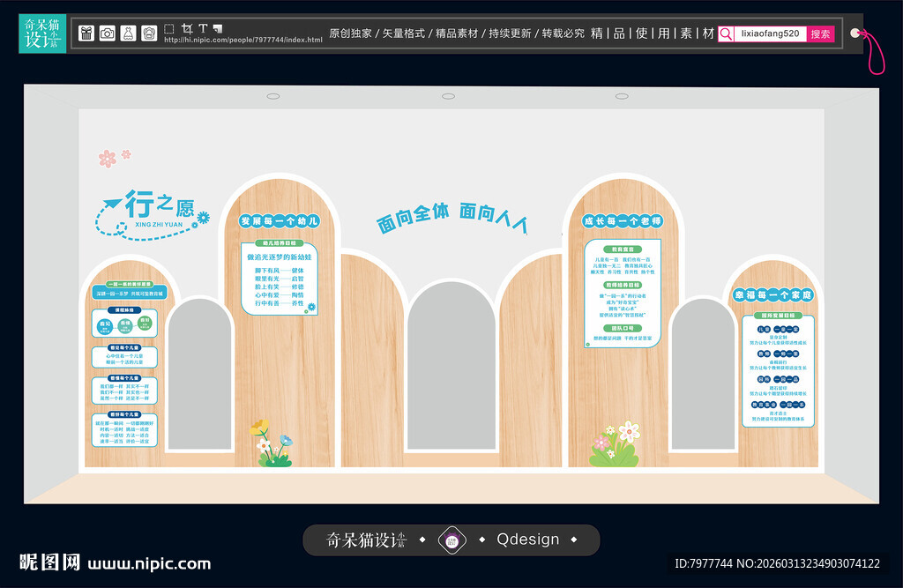Viewport: 903px width, 588px height.
Task: Click the 发展每一个幼儿 blue banner
Action: pyautogui.click(x=279, y=220)
